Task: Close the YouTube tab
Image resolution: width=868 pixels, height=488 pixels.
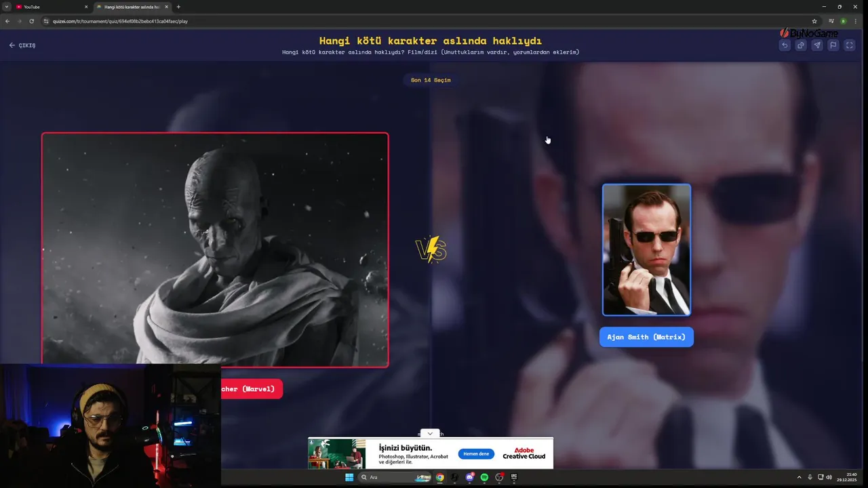Action: pos(86,7)
